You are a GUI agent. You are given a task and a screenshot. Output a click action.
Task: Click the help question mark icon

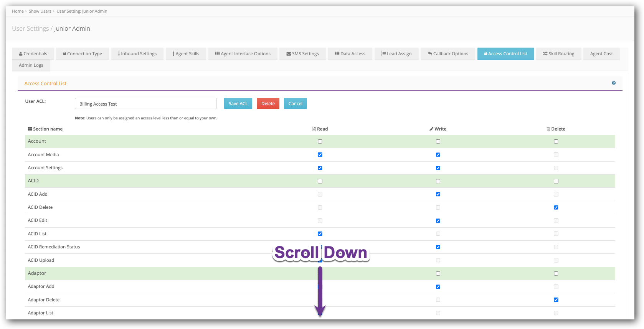(613, 83)
